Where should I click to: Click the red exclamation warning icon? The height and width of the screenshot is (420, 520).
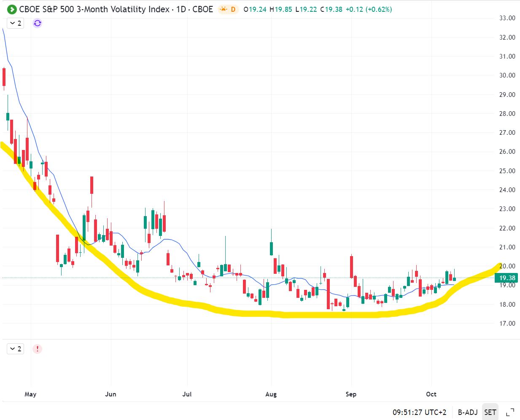click(38, 349)
